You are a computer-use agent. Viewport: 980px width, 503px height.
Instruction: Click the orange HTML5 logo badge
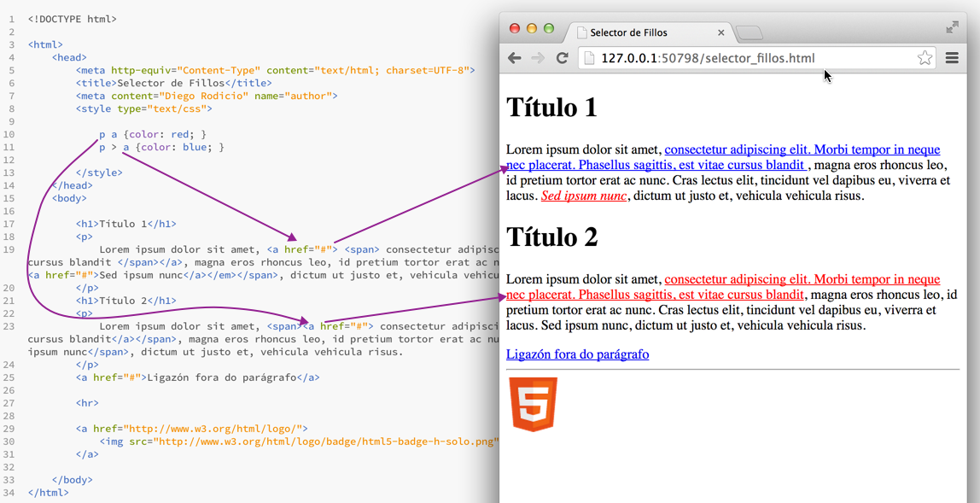pos(534,405)
